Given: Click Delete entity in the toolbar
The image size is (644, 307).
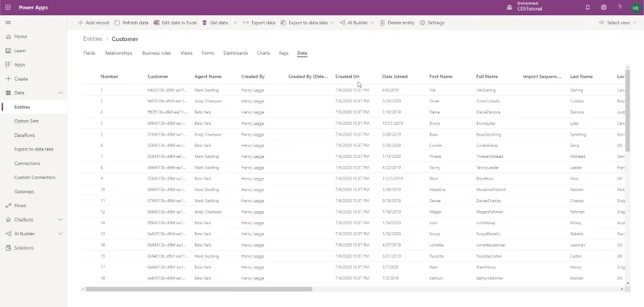Looking at the screenshot, I should pos(397,23).
